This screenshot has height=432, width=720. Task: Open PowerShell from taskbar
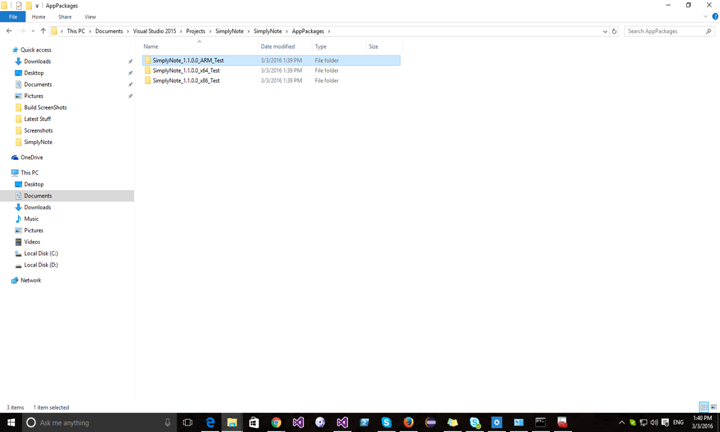[365, 422]
